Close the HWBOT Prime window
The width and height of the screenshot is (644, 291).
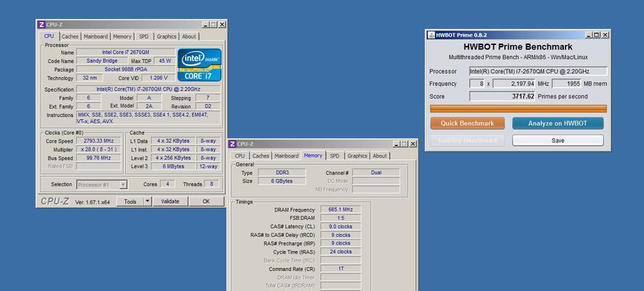coord(605,36)
